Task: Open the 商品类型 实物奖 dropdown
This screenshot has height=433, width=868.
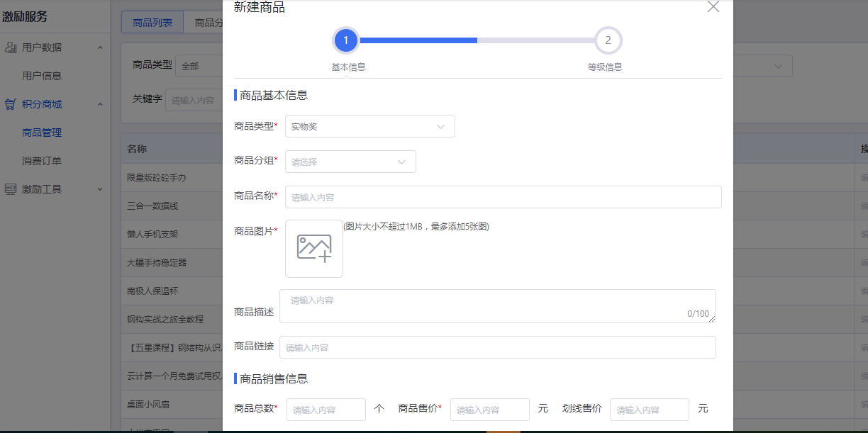Action: 369,126
